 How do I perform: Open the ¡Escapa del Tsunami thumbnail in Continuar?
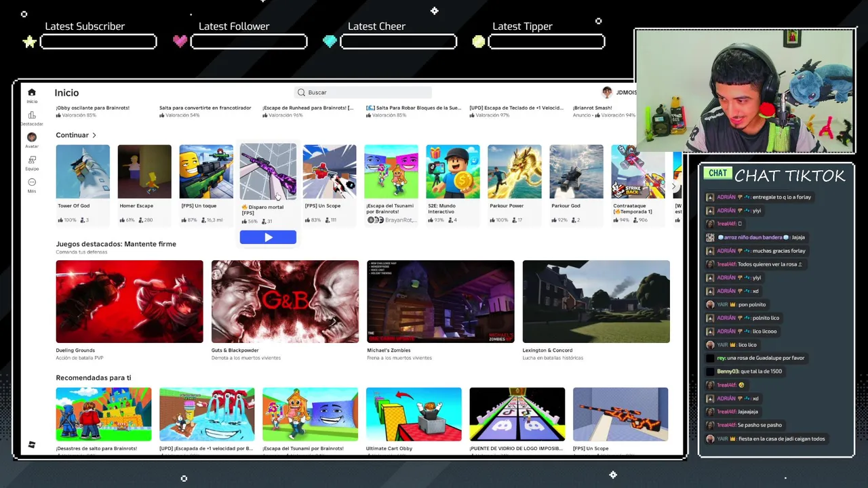pyautogui.click(x=391, y=171)
